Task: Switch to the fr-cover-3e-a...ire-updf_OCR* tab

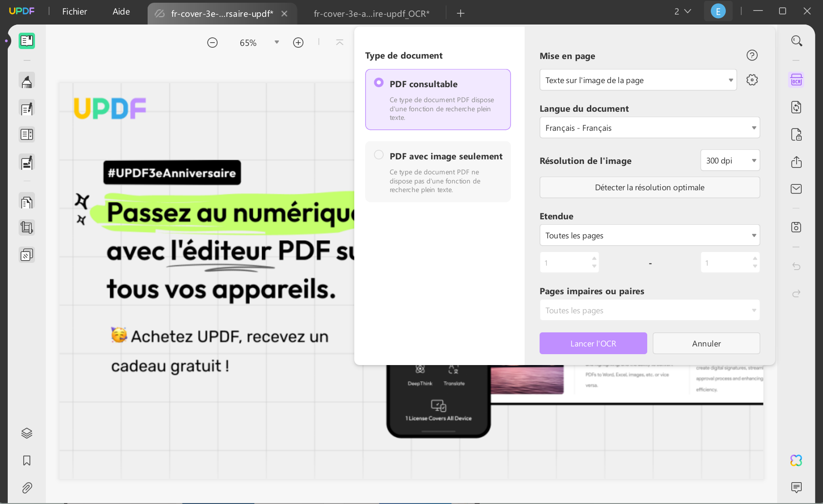Action: (372, 14)
